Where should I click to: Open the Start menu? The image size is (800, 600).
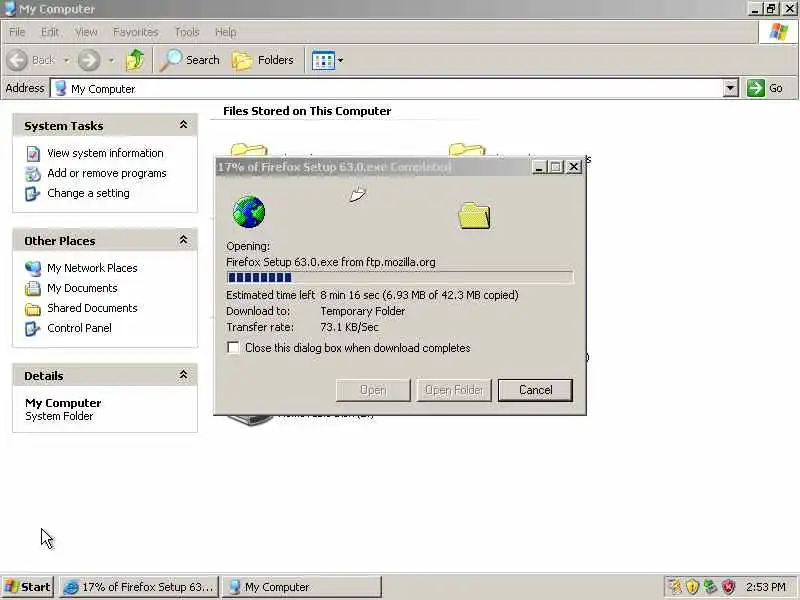28,587
